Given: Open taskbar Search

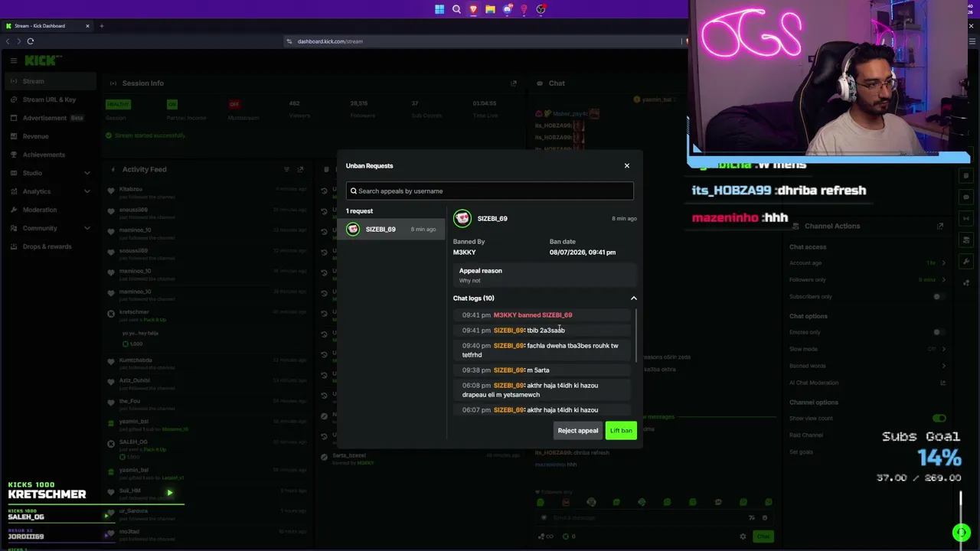Looking at the screenshot, I should coord(456,9).
